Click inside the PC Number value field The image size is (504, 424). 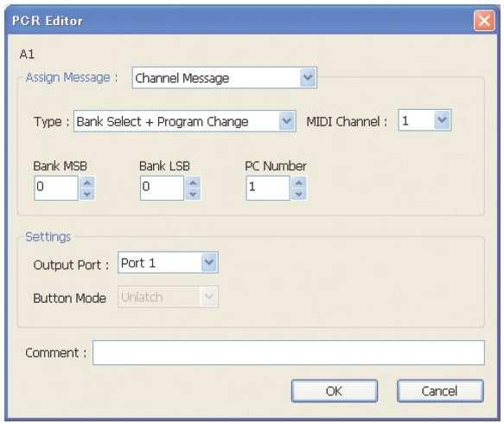click(x=268, y=188)
